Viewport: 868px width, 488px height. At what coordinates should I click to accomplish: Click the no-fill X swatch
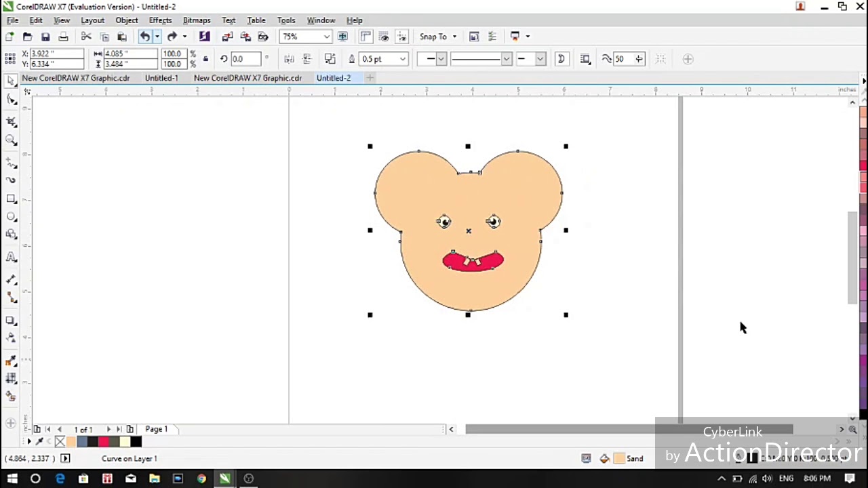tap(60, 442)
